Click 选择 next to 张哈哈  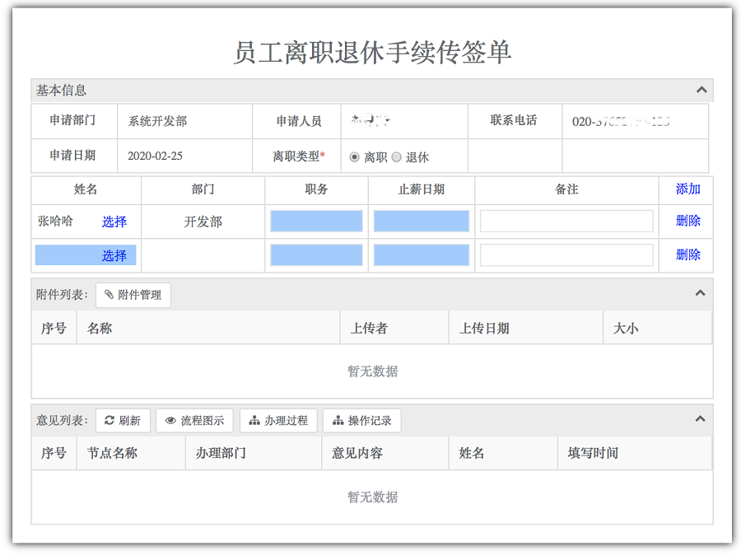114,222
